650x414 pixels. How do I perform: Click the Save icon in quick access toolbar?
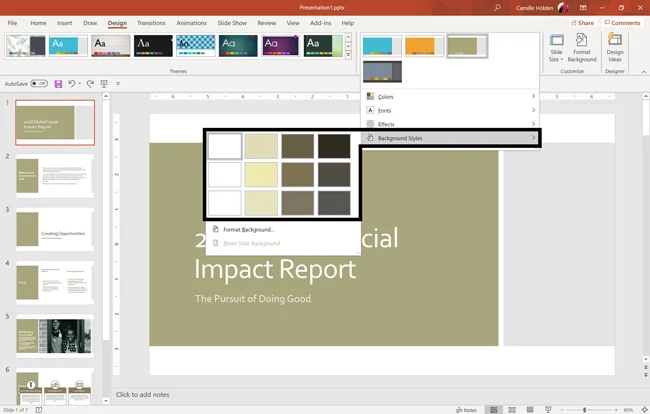58,84
